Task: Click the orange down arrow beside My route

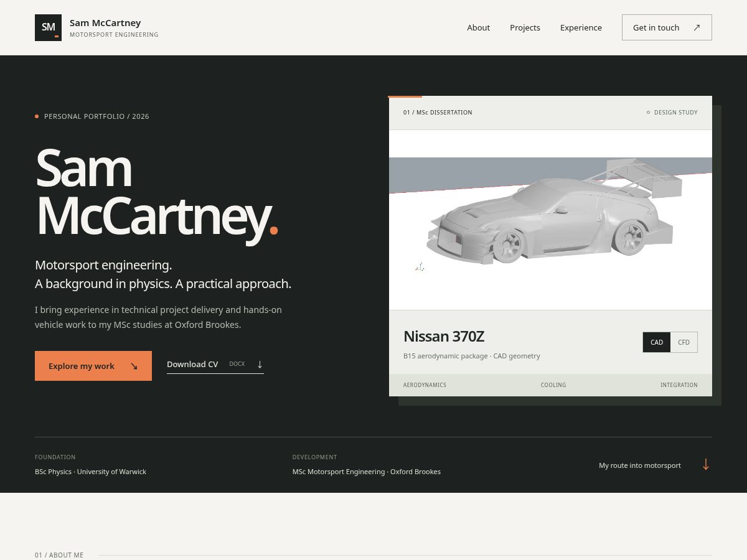Action: pos(705,465)
